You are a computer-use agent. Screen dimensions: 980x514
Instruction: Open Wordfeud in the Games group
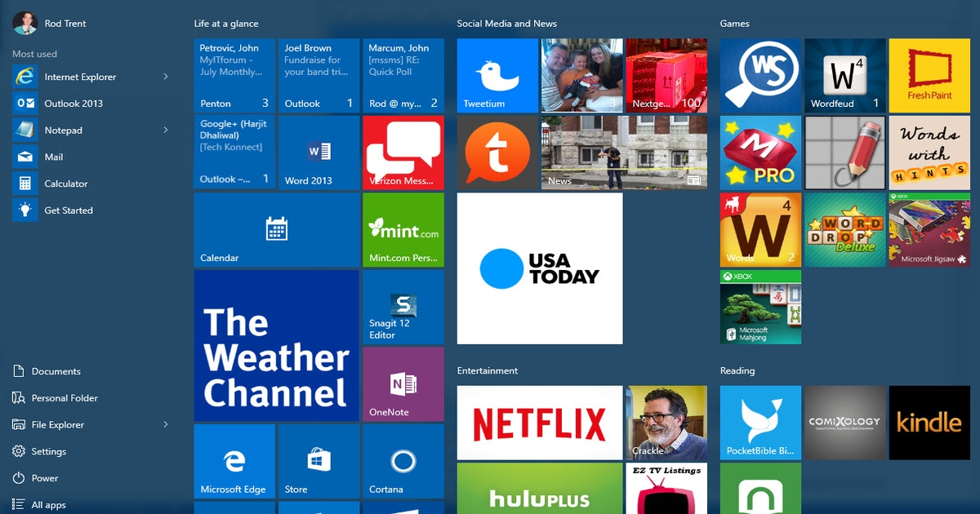844,75
